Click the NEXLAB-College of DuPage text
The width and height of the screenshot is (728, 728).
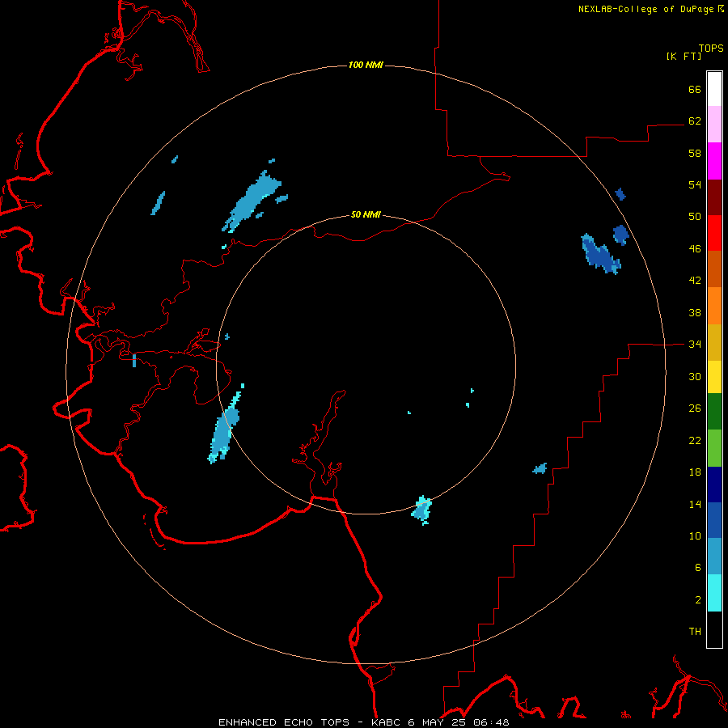(x=645, y=9)
